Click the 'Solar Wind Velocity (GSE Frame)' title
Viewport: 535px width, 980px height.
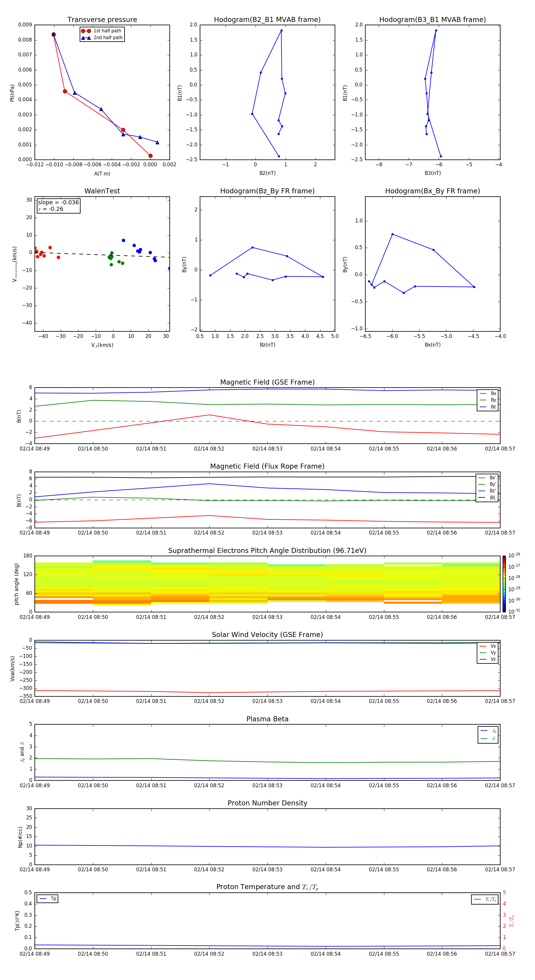pyautogui.click(x=267, y=635)
